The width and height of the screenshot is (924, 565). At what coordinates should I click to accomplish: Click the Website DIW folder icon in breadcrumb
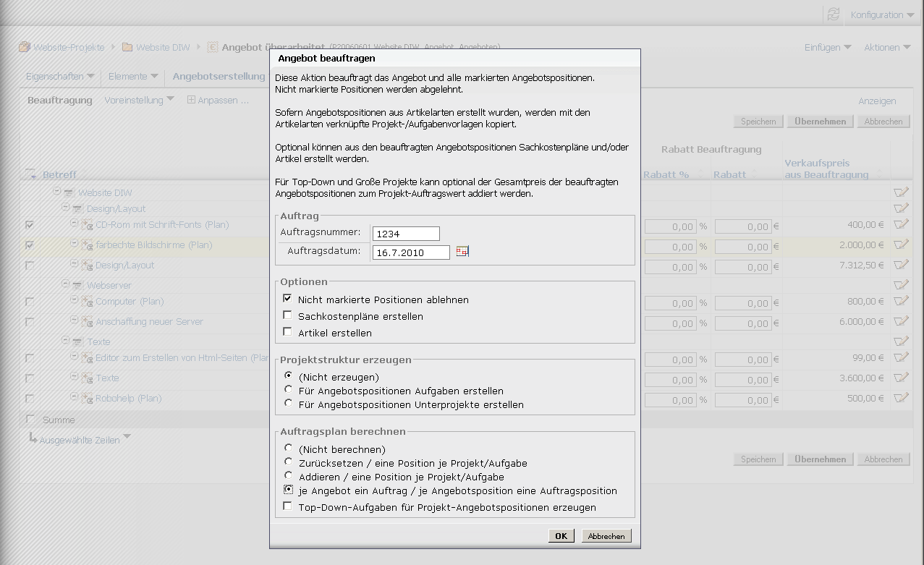click(x=127, y=48)
